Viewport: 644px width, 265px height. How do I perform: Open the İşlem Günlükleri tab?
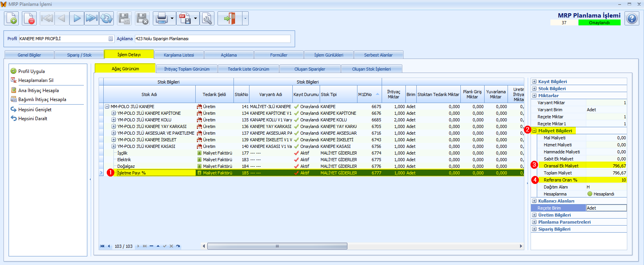[x=329, y=55]
